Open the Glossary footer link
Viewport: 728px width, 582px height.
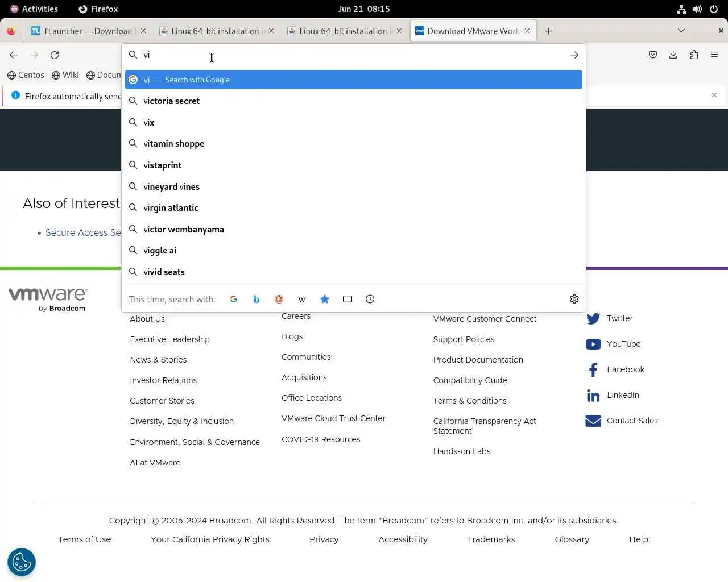(x=572, y=539)
